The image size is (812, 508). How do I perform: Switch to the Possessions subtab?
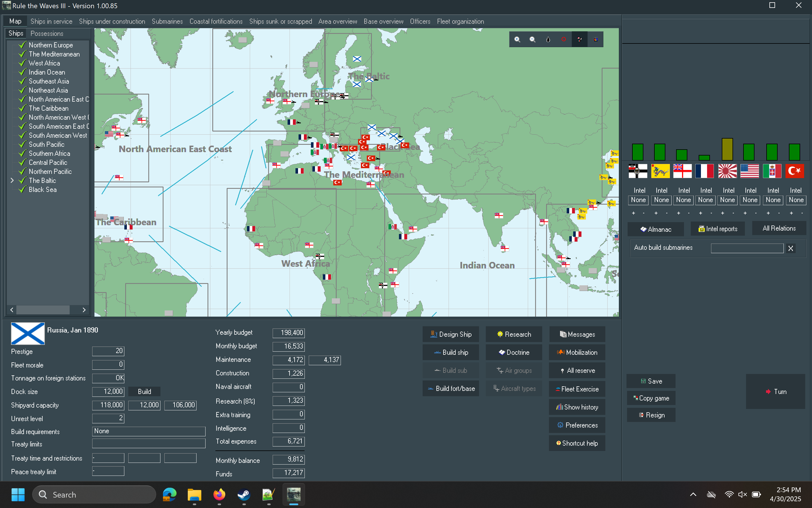[47, 34]
